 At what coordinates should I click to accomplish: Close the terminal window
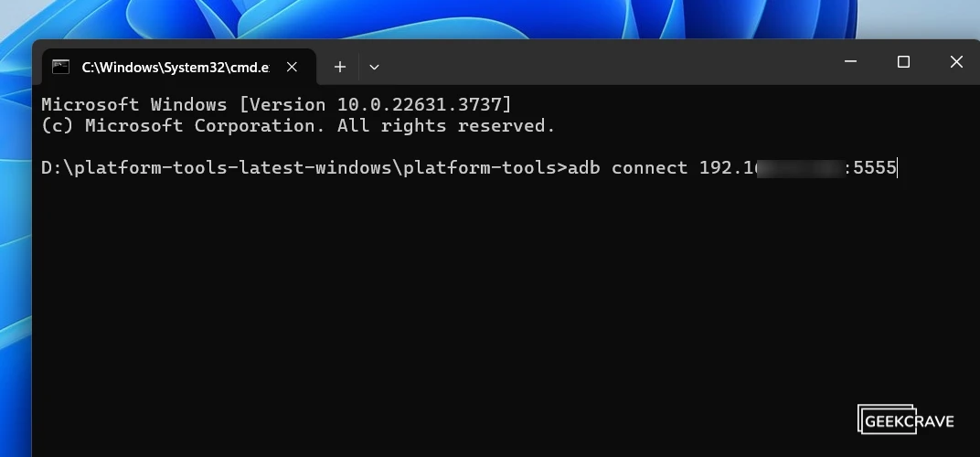pyautogui.click(x=955, y=62)
